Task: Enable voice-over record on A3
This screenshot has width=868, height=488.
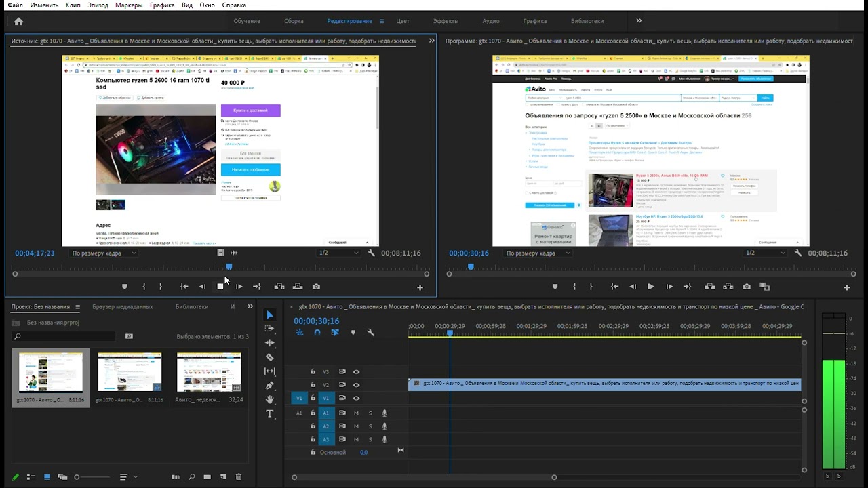Action: click(384, 439)
